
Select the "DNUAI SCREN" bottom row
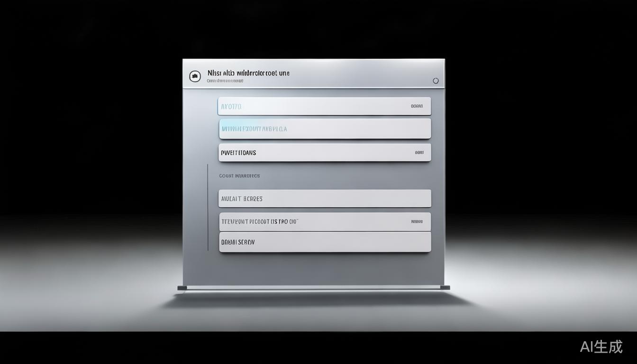click(324, 242)
